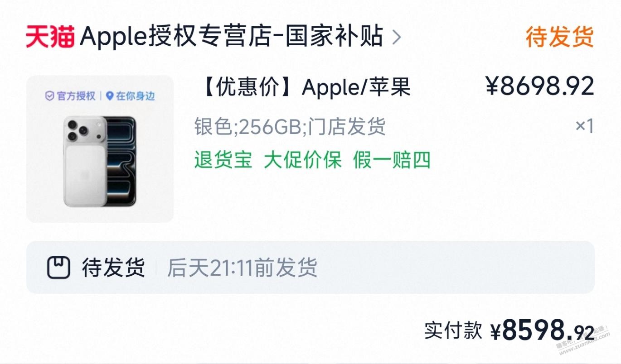Click the package box icon

pyautogui.click(x=58, y=267)
